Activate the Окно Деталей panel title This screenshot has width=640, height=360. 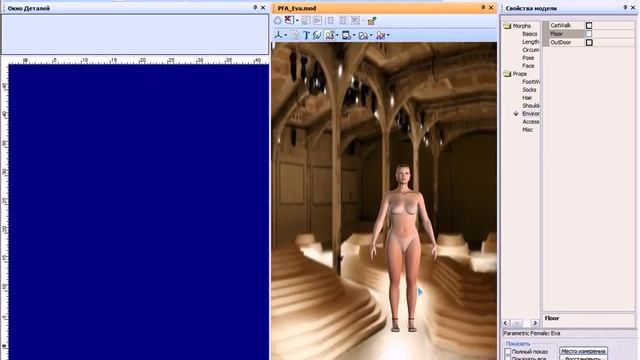29,8
